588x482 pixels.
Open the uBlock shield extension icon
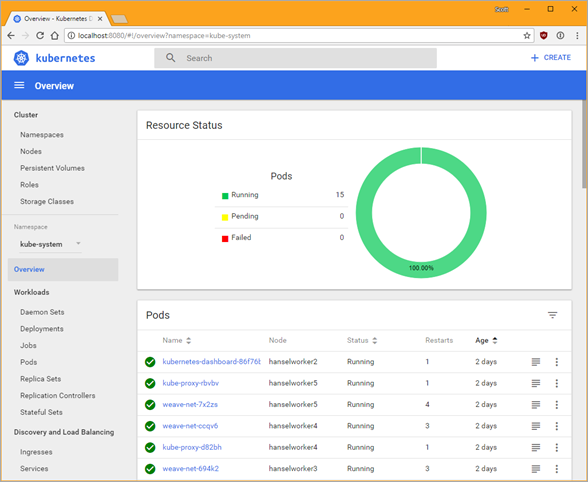click(x=544, y=36)
